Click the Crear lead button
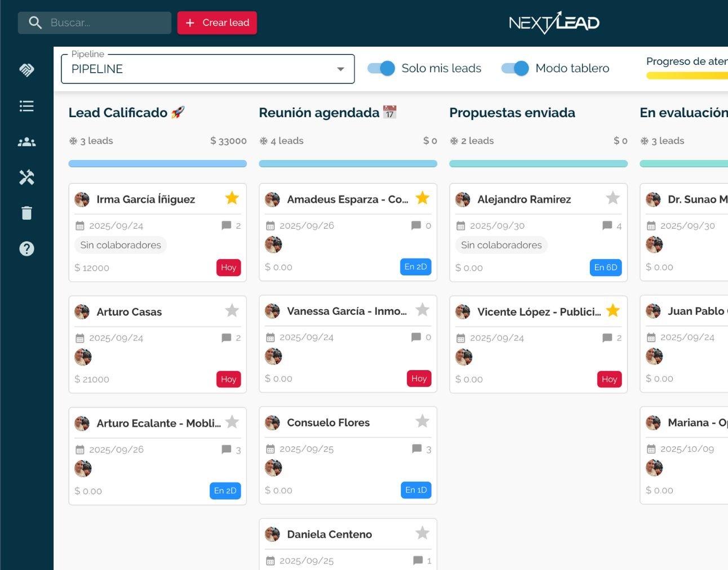The width and height of the screenshot is (728, 570). pyautogui.click(x=217, y=23)
